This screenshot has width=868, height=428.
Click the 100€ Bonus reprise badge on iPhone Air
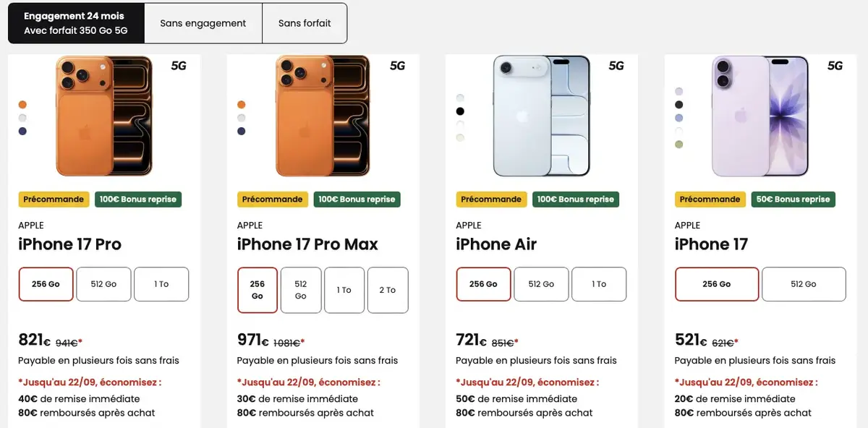point(575,199)
